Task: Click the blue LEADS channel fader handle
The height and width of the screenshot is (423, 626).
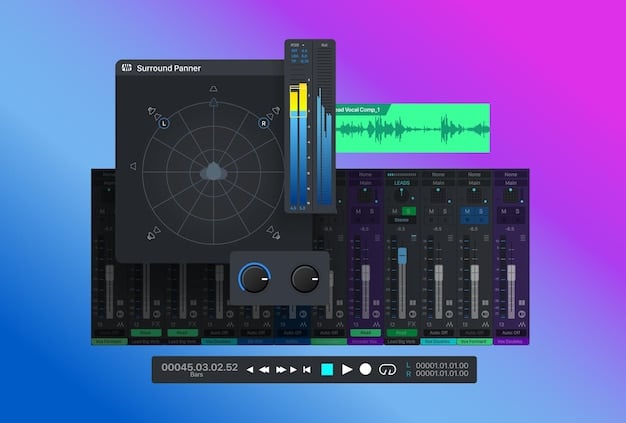Action: tap(403, 256)
